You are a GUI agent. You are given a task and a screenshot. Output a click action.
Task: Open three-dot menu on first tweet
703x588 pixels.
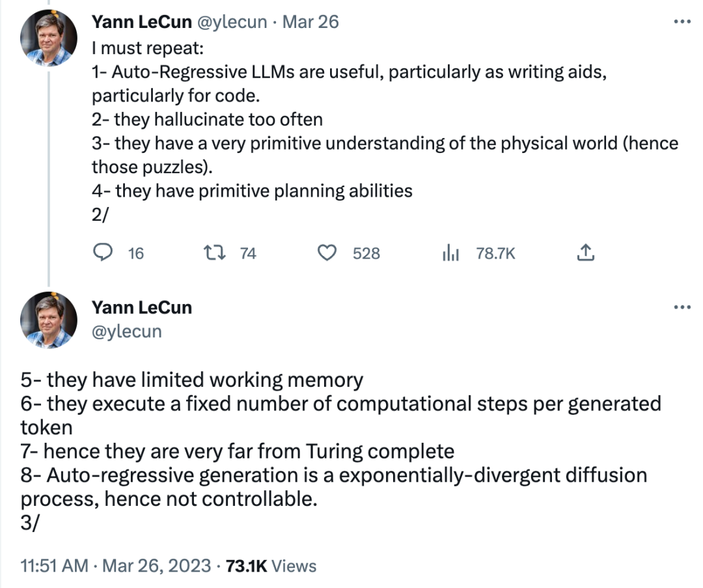pyautogui.click(x=682, y=21)
